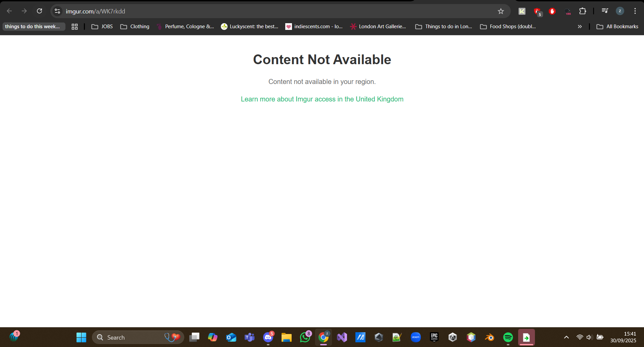The height and width of the screenshot is (347, 644).
Task: Show hidden system tray icons
Action: (x=566, y=337)
